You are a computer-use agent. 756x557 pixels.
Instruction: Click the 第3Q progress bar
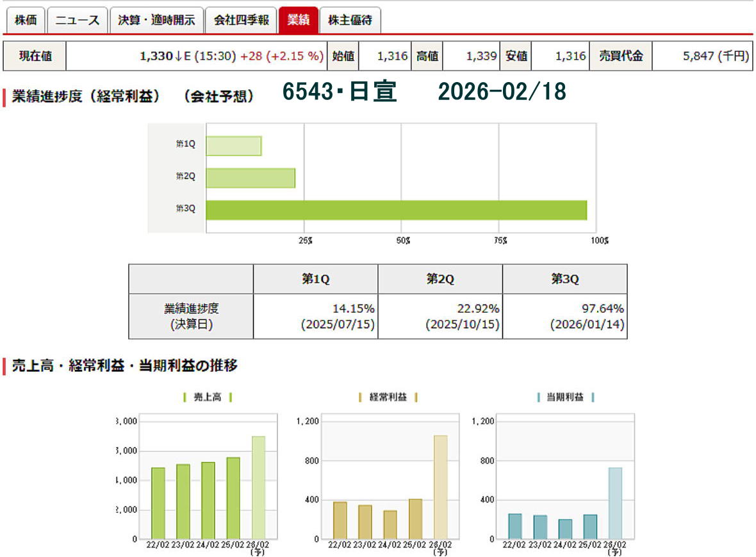click(x=396, y=210)
